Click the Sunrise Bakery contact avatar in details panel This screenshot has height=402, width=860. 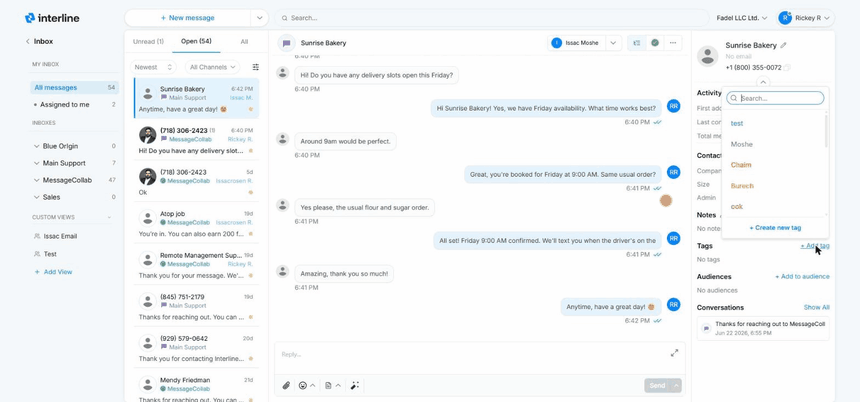pyautogui.click(x=708, y=56)
